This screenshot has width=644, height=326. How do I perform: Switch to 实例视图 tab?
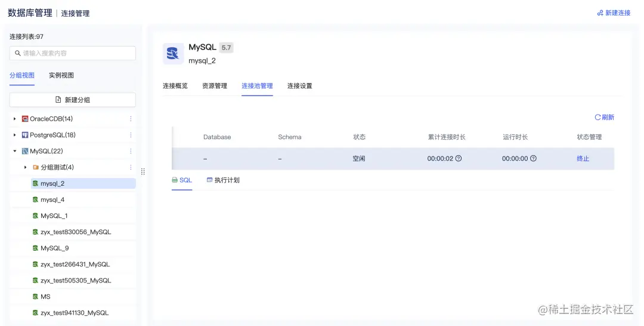pyautogui.click(x=61, y=75)
